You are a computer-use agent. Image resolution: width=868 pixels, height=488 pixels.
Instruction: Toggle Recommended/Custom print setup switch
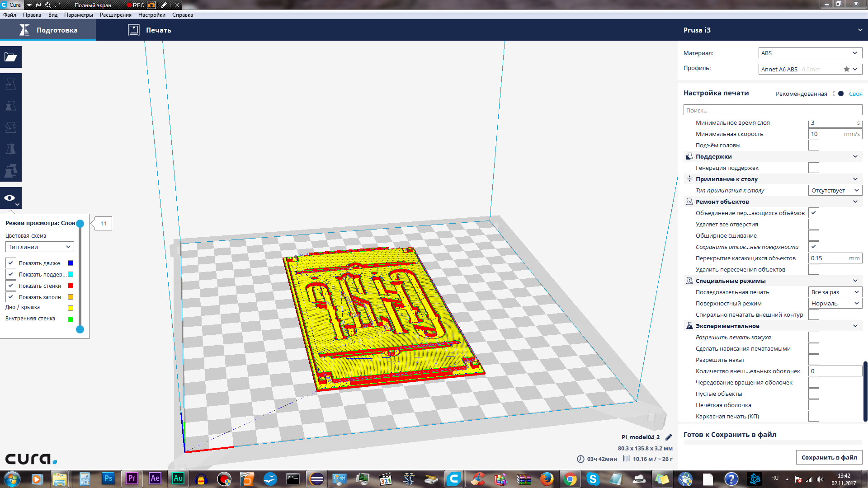coord(838,94)
